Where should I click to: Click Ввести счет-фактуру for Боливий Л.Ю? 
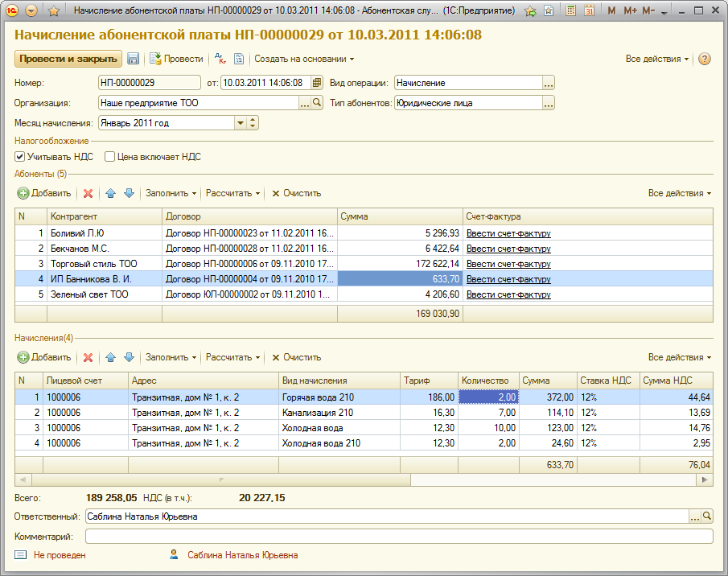tap(508, 233)
